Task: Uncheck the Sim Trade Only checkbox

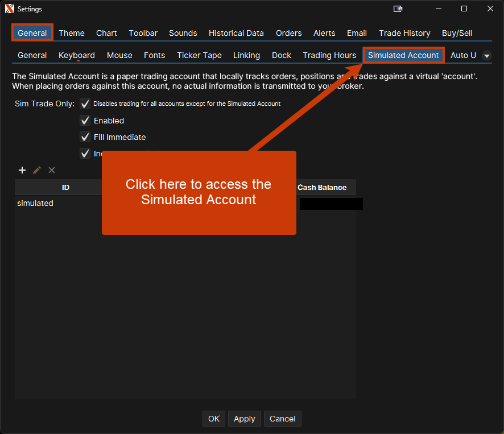Action: (85, 104)
